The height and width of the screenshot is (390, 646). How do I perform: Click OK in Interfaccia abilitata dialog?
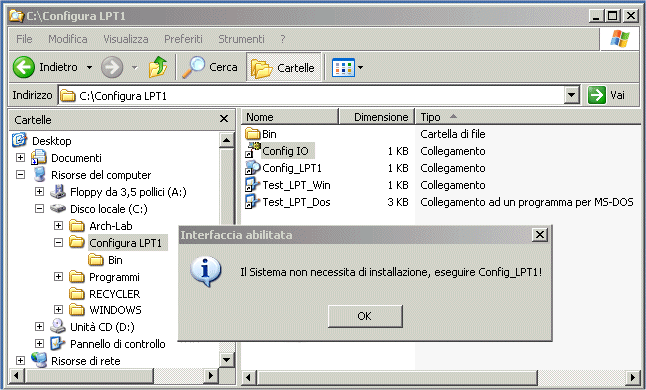coord(365,316)
